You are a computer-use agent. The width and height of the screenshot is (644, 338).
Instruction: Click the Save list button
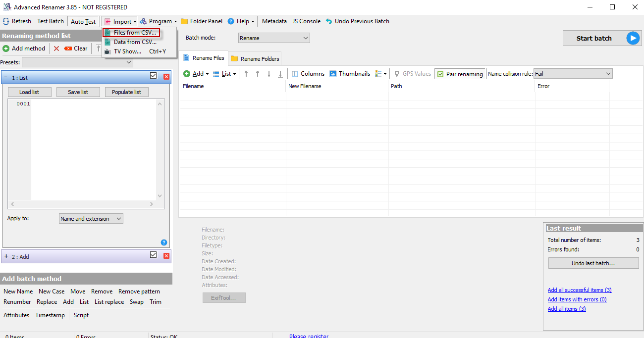click(78, 92)
